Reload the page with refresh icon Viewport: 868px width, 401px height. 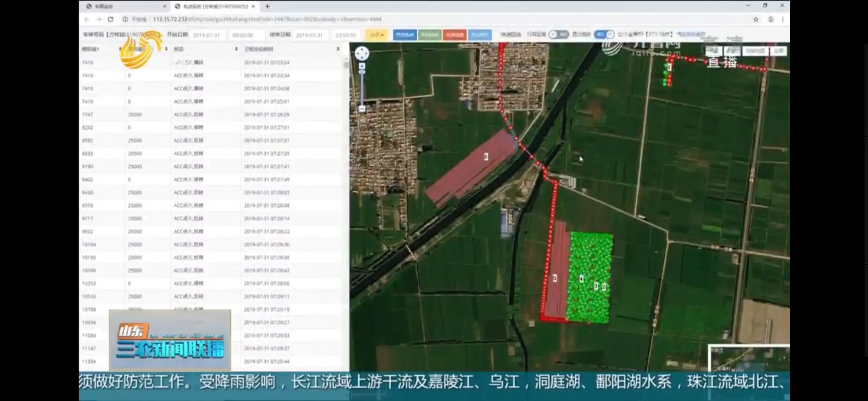(111, 19)
